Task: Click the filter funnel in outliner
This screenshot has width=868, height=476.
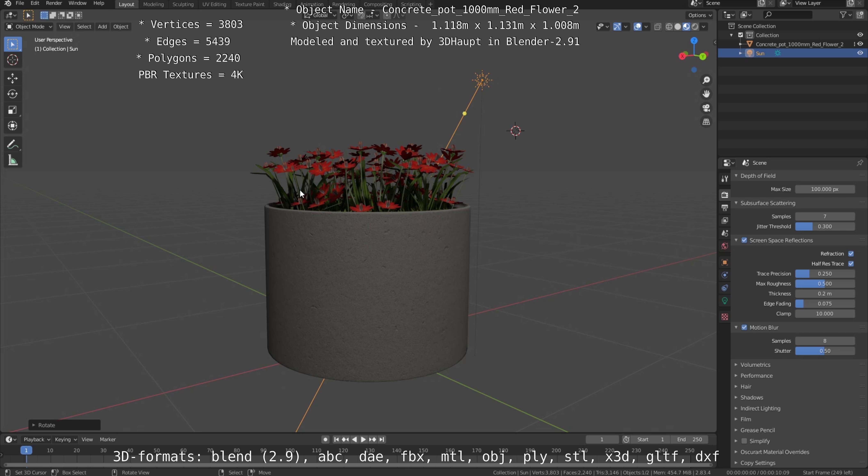Action: (843, 15)
